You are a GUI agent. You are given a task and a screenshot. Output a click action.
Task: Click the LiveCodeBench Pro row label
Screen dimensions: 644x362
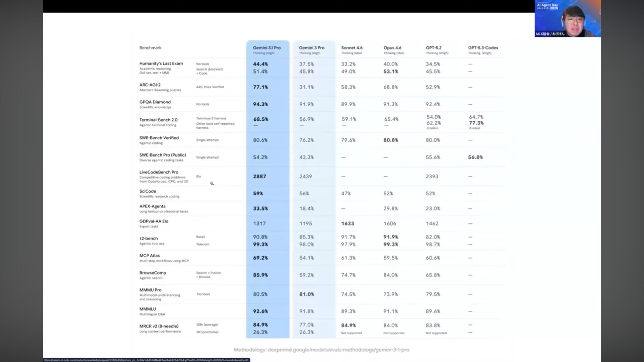159,172
